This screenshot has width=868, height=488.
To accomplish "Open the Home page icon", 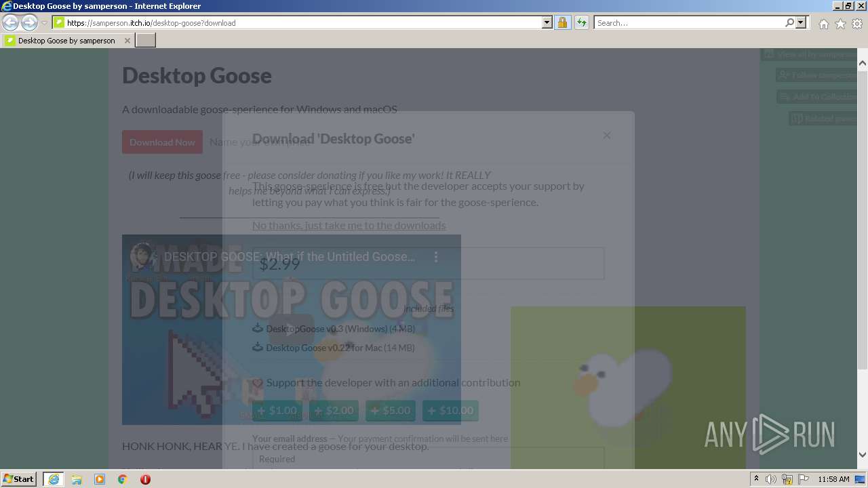I will [823, 24].
